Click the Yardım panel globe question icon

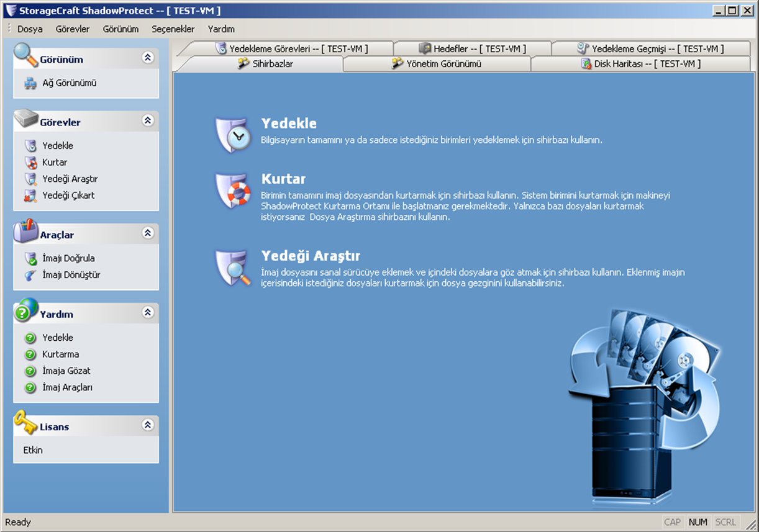tap(26, 310)
